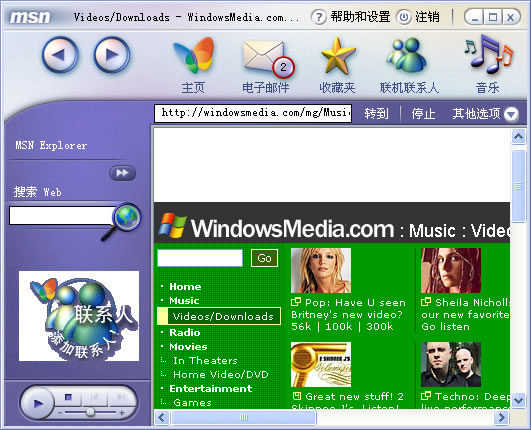Open the Movies navigation link
Screen dimensions: 531x430
(x=188, y=347)
